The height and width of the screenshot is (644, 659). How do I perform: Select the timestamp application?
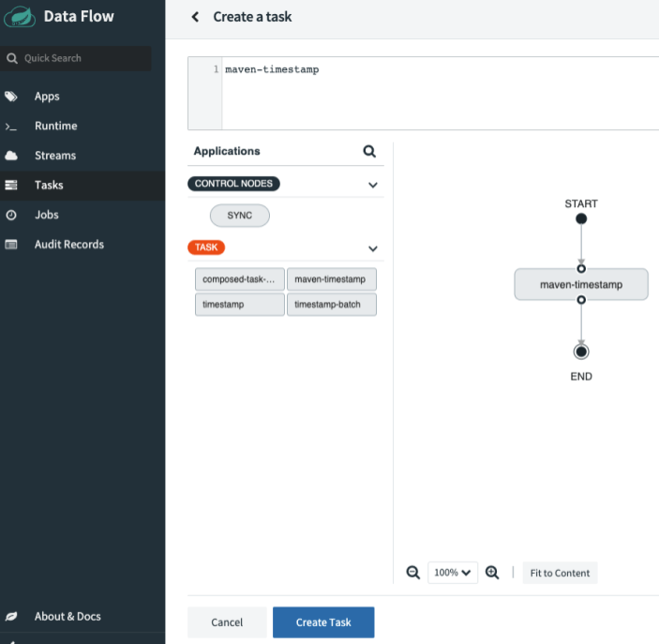[x=240, y=305]
